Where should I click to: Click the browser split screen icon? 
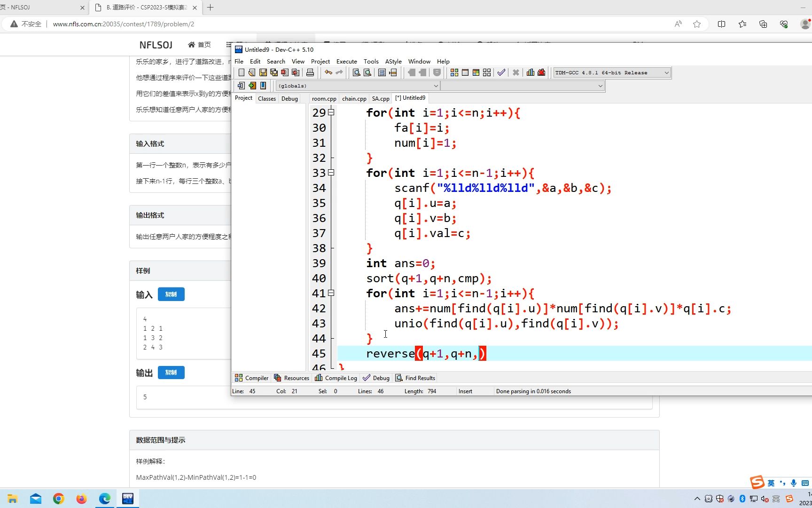[x=721, y=24]
